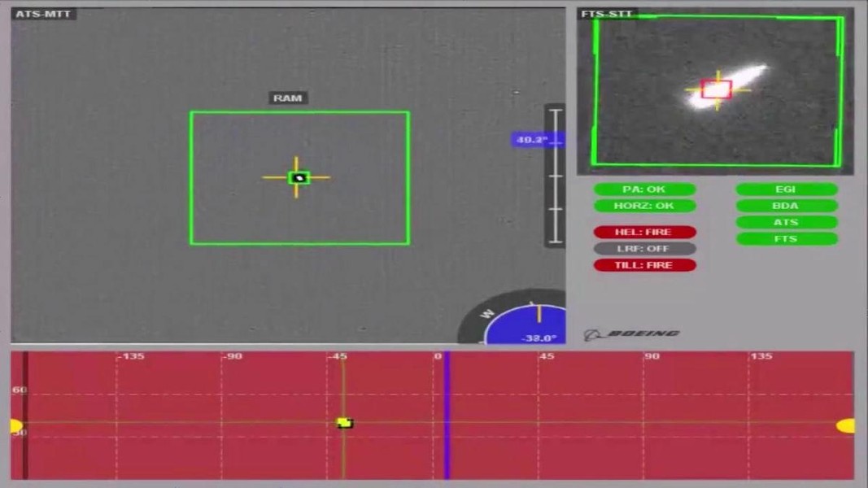Click the PA: OK status indicator
The height and width of the screenshot is (488, 868).
[644, 190]
